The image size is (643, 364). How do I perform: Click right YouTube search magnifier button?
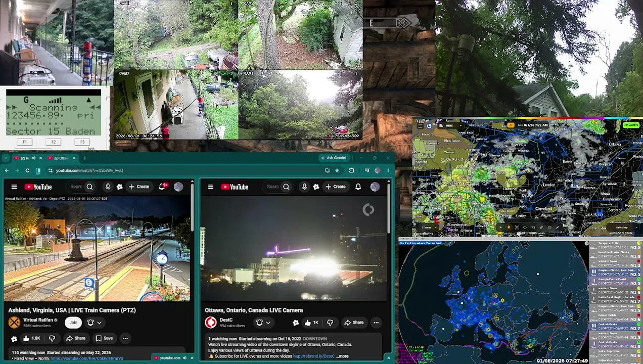pos(286,187)
